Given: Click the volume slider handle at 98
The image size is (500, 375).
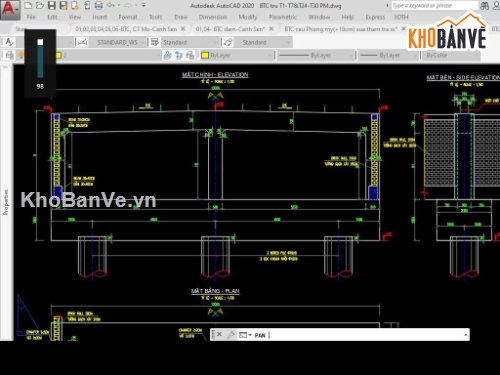Looking at the screenshot, I should [x=40, y=42].
